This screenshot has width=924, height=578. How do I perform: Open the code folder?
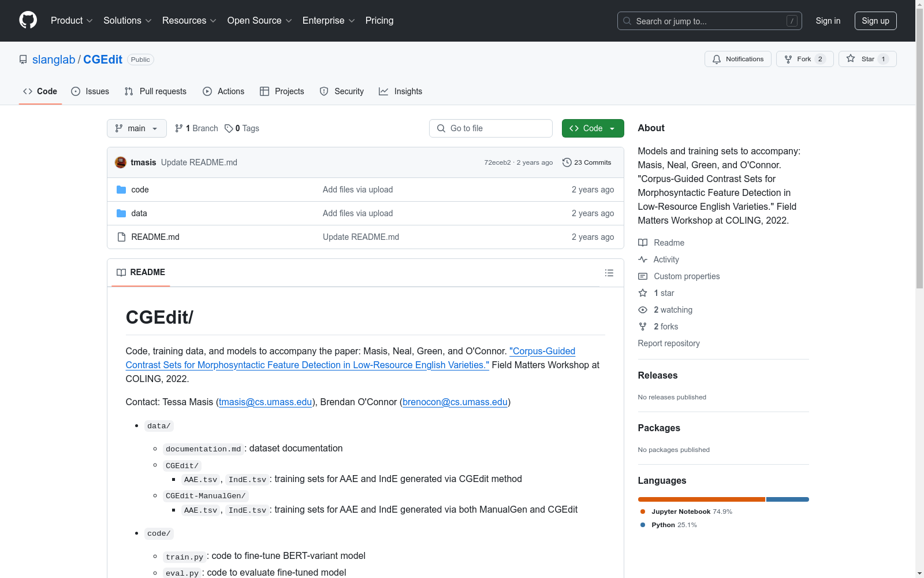click(140, 190)
